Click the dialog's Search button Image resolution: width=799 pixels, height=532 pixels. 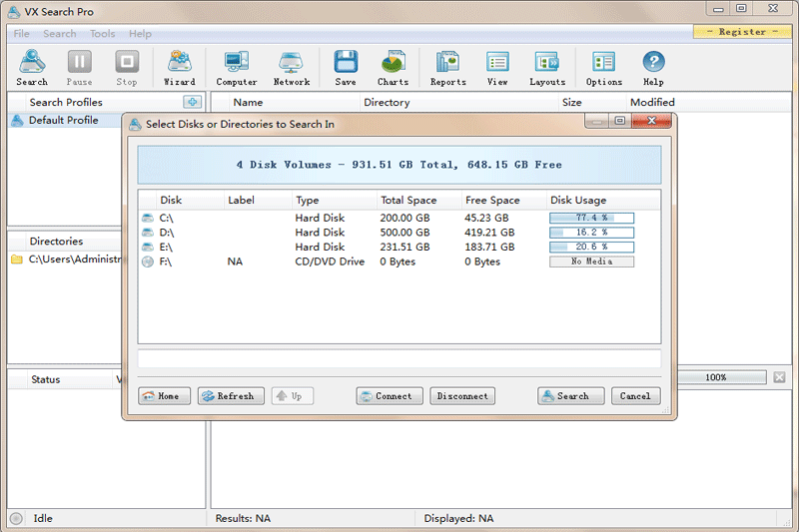coord(570,396)
